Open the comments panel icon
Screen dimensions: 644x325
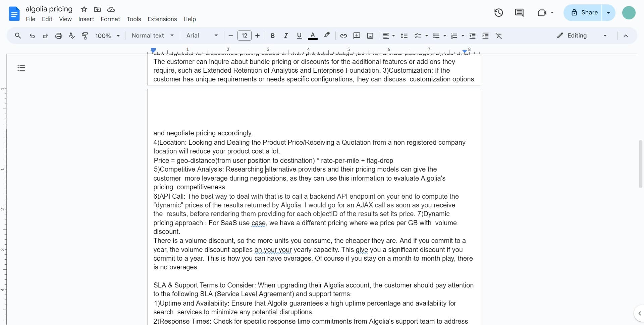(519, 13)
